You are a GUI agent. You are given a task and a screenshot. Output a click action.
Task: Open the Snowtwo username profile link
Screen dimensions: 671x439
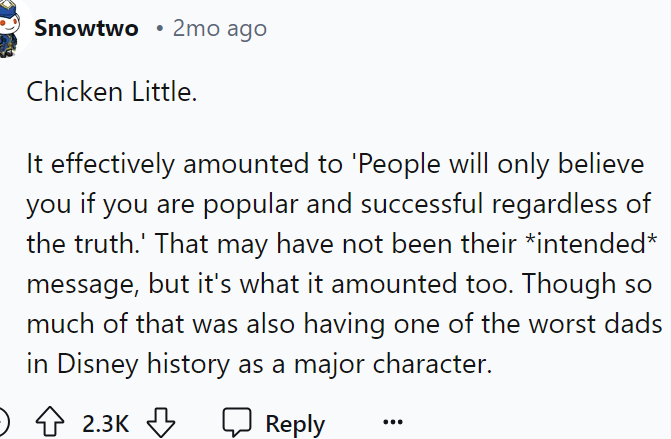click(x=88, y=28)
